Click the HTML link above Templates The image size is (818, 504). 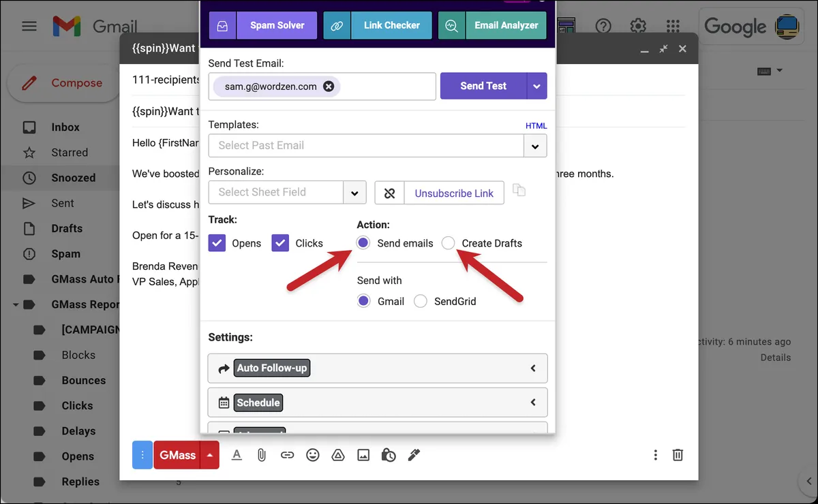click(x=536, y=126)
